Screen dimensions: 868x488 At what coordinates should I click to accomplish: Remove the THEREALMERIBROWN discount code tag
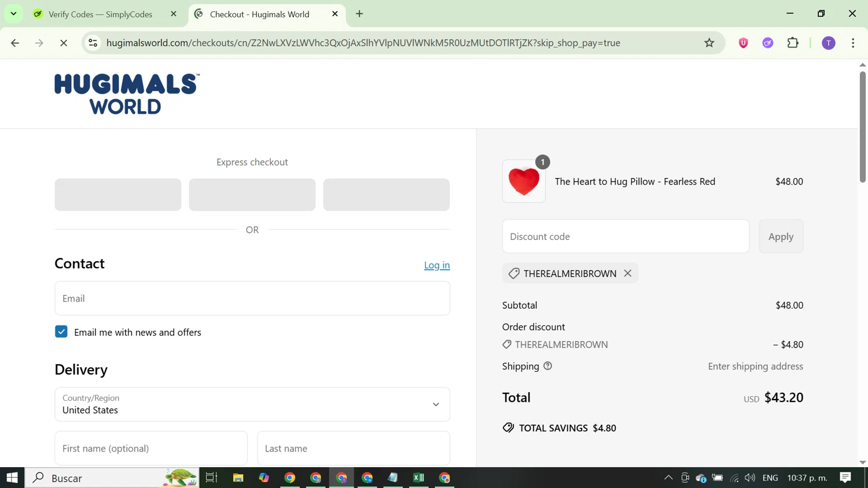(627, 273)
